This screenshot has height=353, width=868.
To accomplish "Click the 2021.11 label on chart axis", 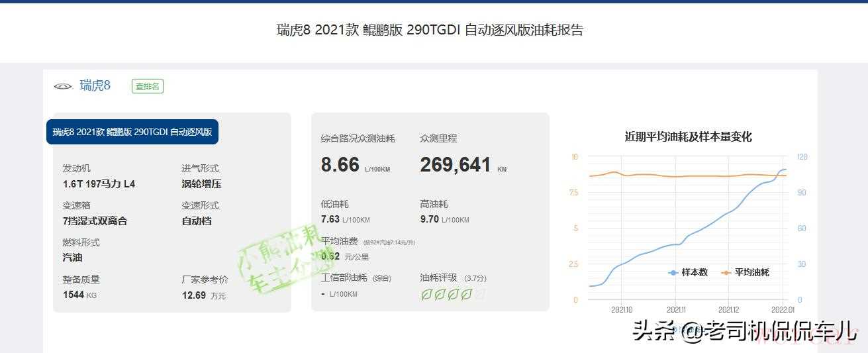I will pyautogui.click(x=676, y=309).
